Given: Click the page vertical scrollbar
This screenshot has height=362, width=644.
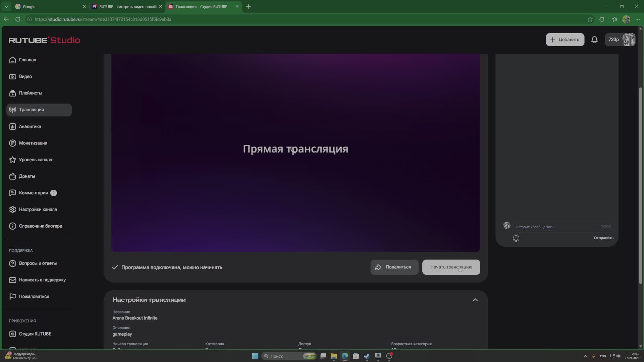Looking at the screenshot, I should (640, 186).
